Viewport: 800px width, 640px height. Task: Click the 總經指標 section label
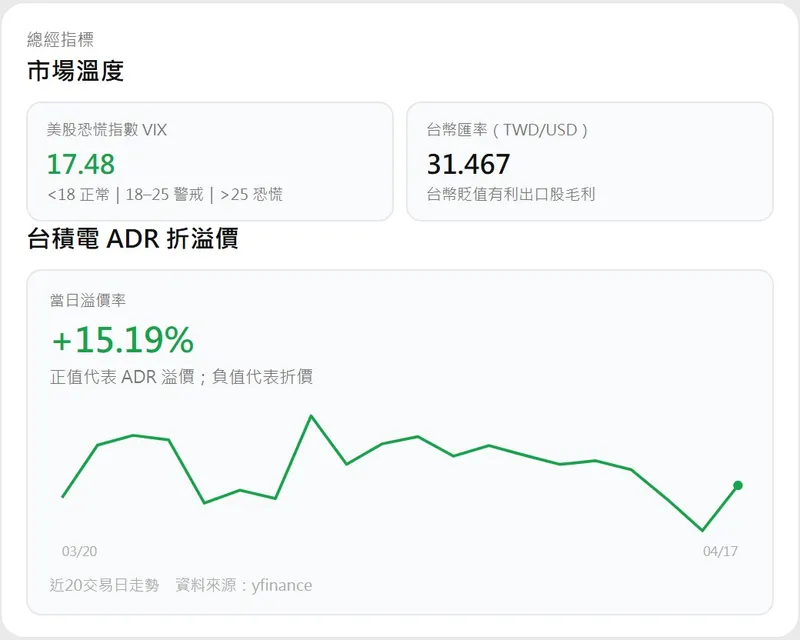click(x=60, y=39)
